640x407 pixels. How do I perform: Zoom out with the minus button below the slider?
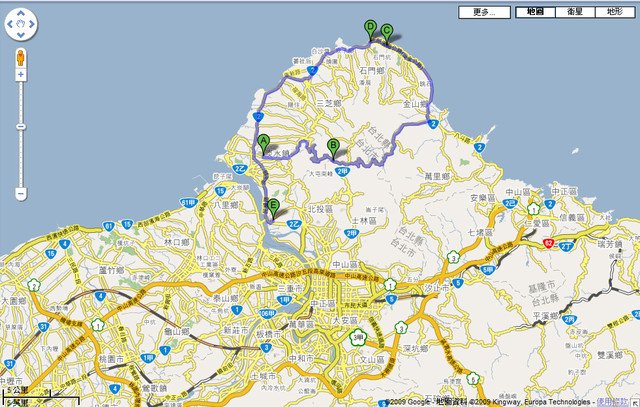(21, 193)
